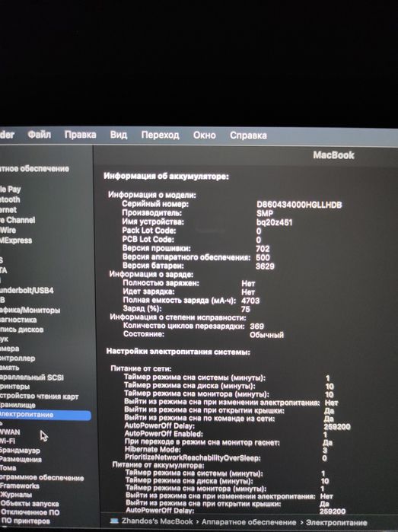Select Диагностика in the sidebar
The height and width of the screenshot is (532, 398).
click(18, 320)
